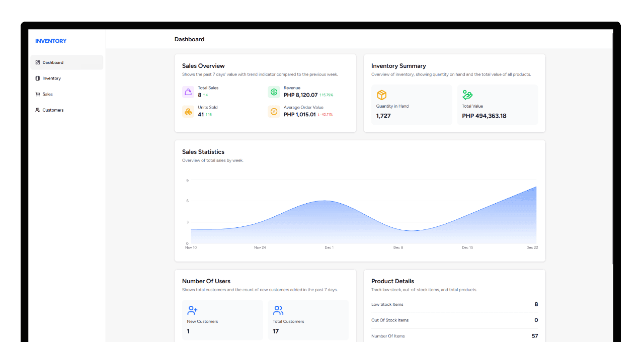Click the Customers people icon in sidebar

coord(38,110)
